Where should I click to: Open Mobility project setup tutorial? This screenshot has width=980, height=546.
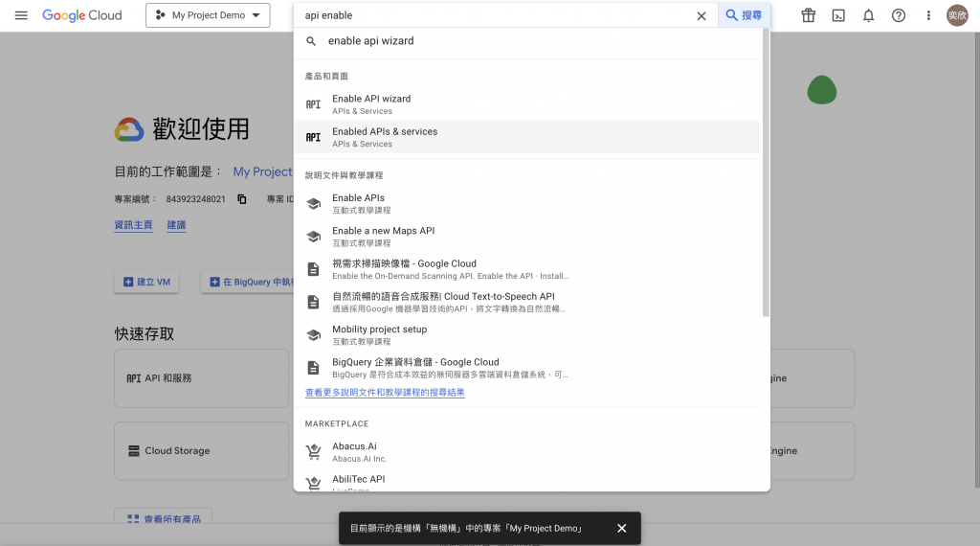[526, 334]
